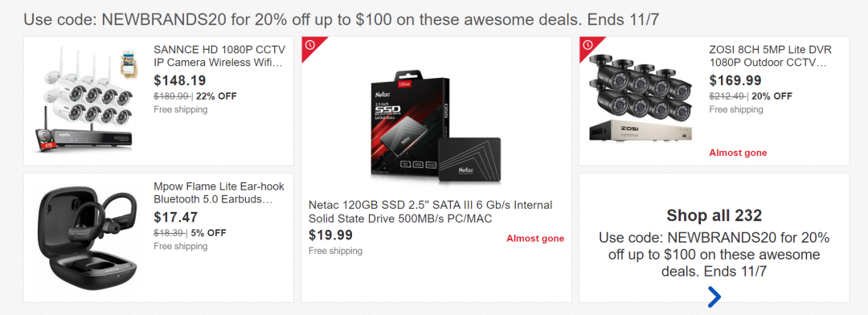Viewport: 868px width, 315px height.
Task: Open the ZOSI DVR camera kit image
Action: [641, 99]
